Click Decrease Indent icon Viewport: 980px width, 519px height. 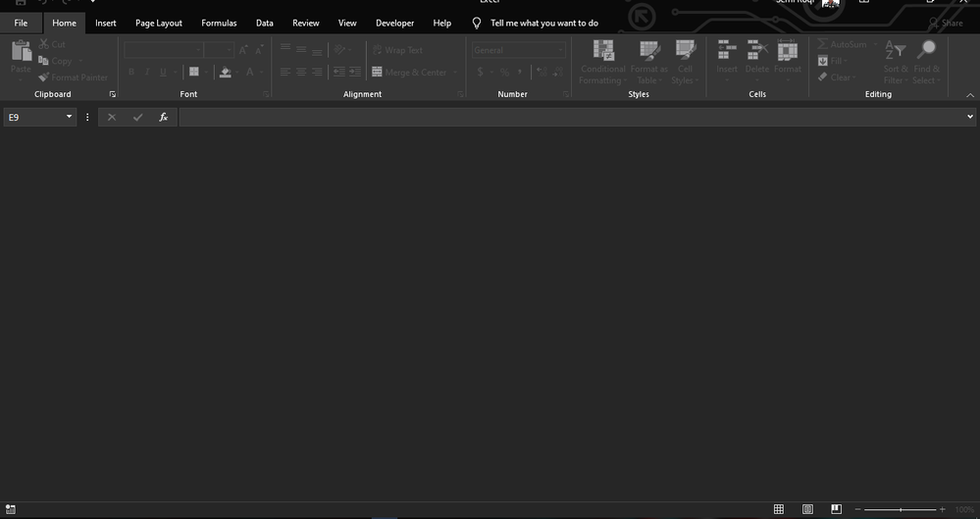pos(338,72)
